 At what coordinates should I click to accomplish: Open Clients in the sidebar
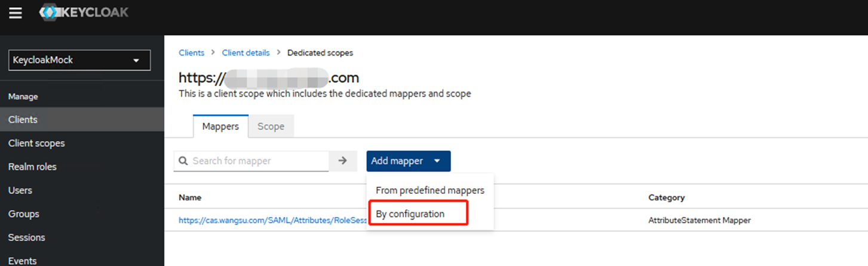(23, 120)
